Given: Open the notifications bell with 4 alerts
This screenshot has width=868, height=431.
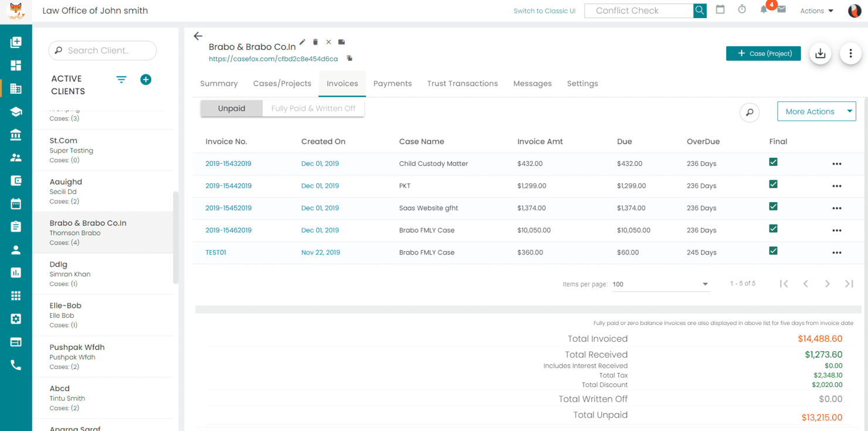Looking at the screenshot, I should click(x=764, y=9).
